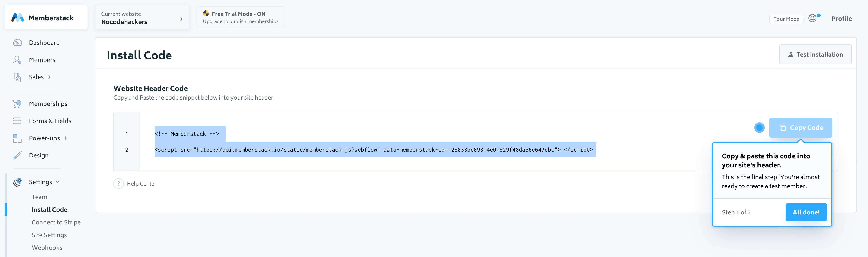Click the Sales hand-pointer icon
Screen dimensions: 868x257
(x=18, y=77)
